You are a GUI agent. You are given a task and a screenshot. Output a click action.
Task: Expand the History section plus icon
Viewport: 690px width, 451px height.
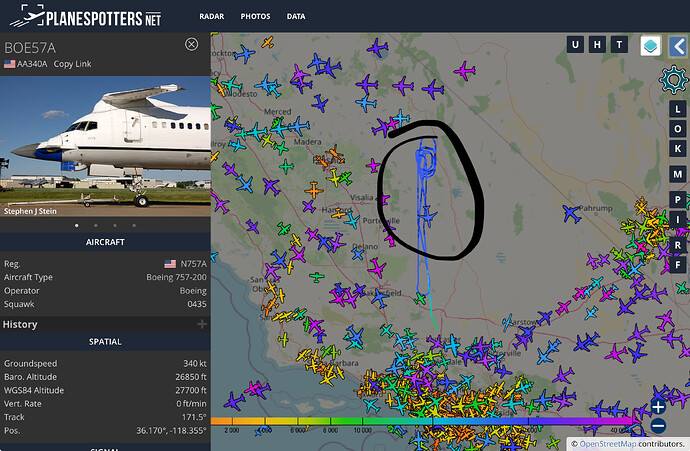[202, 324]
